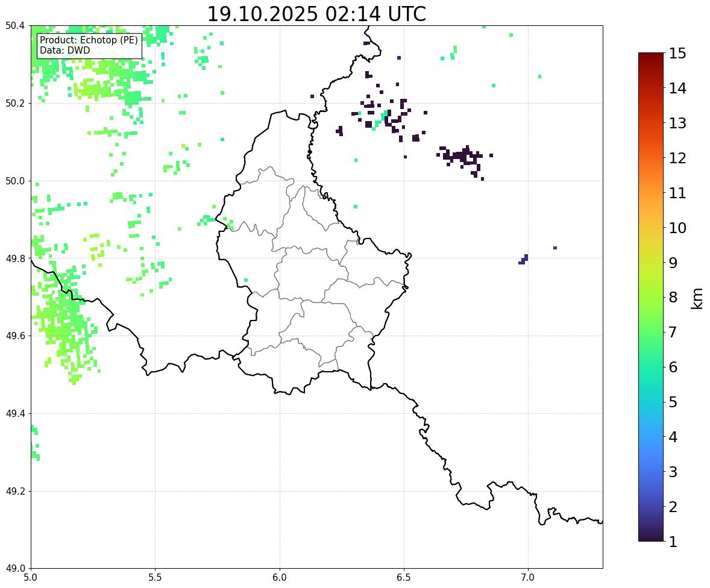Click the longitude axis label 6.0
The image size is (710, 588).
280,578
